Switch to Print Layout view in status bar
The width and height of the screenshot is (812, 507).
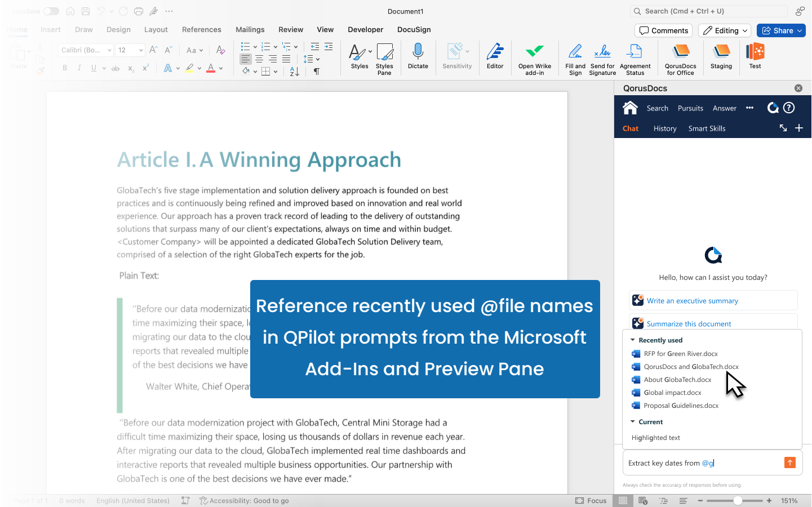coord(623,501)
